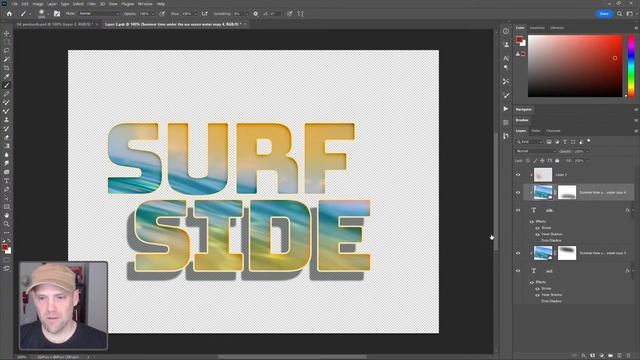Open the Image menu
This screenshot has height=360, width=640.
pos(38,4)
